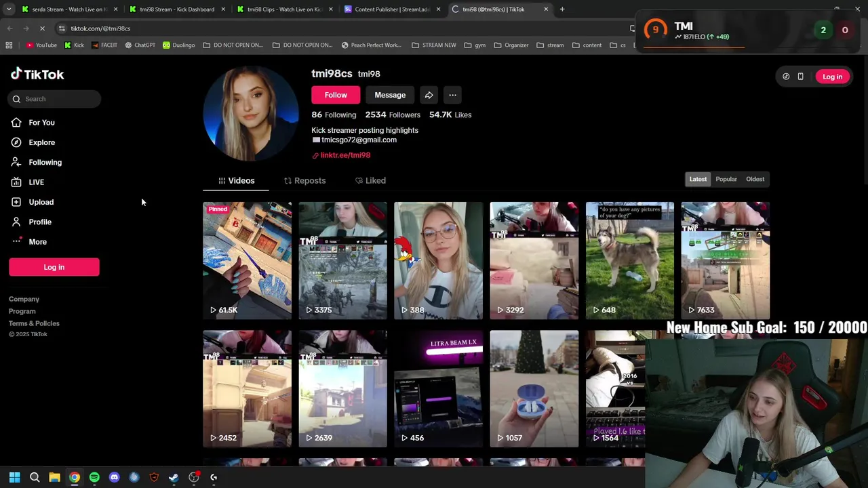Open the Chrome apps grid icon
This screenshot has height=488, width=868.
pos(9,45)
